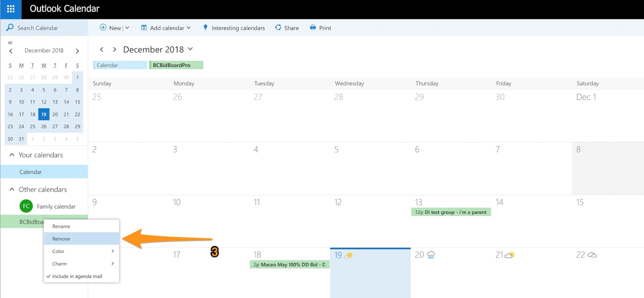Click the cloudy weather icon on 22

pos(592,255)
